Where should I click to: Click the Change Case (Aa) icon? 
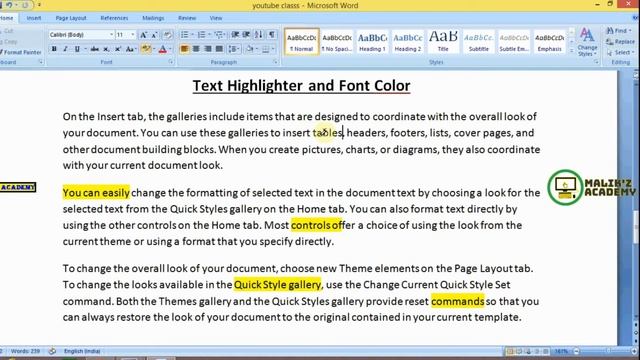coord(130,49)
